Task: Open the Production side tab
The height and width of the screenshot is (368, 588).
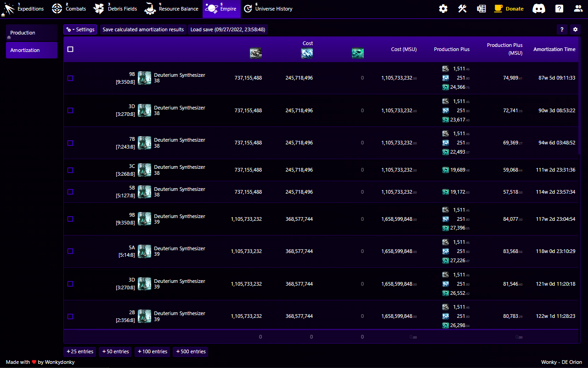Action: (31, 33)
